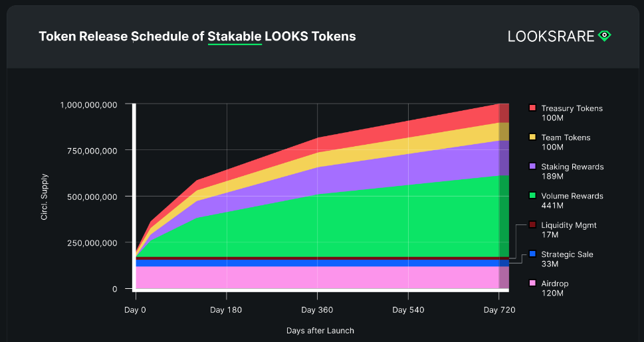Click the Day 0 axis label
This screenshot has width=644, height=342.
pos(135,310)
